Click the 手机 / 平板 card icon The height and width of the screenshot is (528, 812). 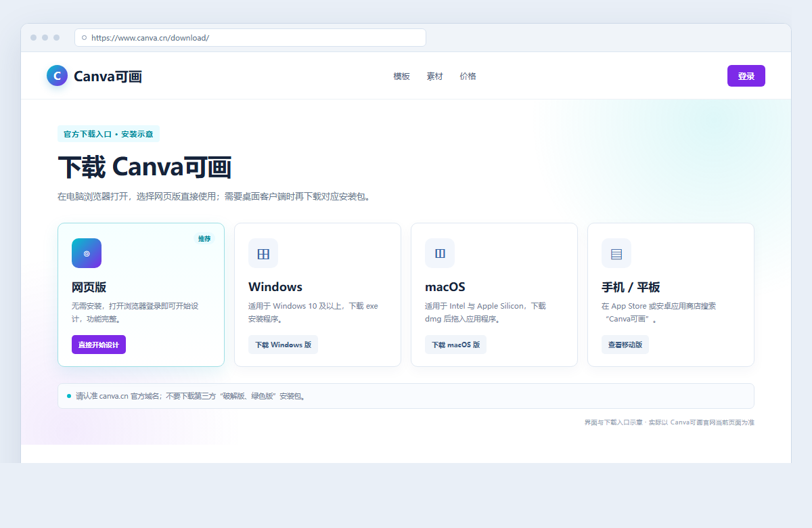(x=616, y=253)
